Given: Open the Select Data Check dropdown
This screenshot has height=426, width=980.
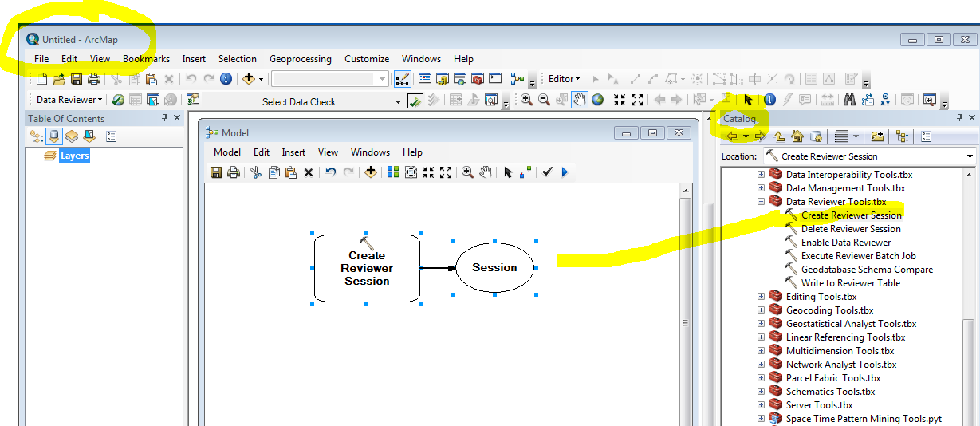Looking at the screenshot, I should point(398,102).
